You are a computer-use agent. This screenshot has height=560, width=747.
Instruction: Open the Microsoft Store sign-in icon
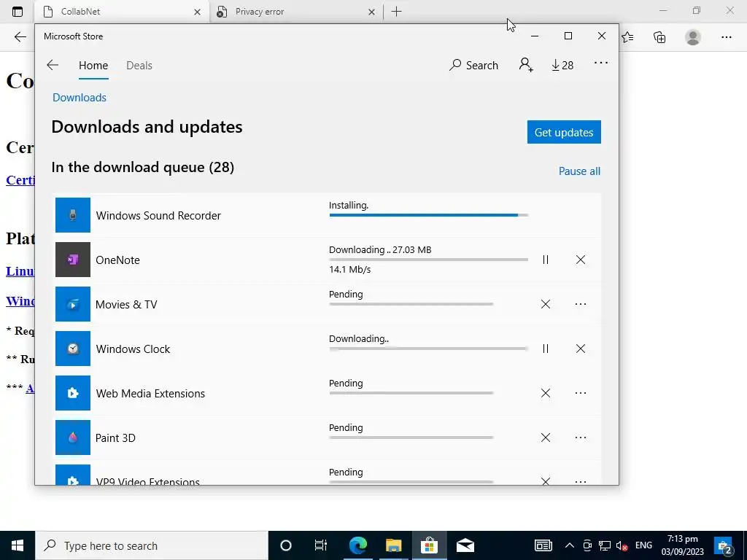526,65
